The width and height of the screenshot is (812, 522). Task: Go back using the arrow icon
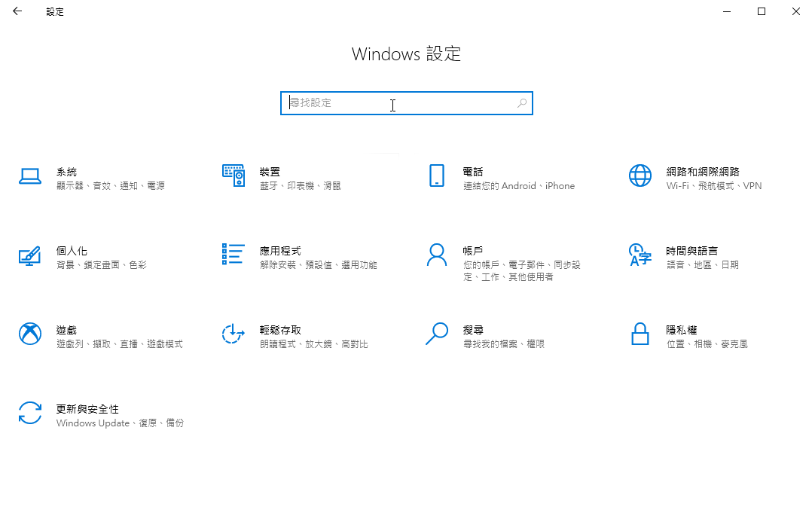tap(17, 11)
